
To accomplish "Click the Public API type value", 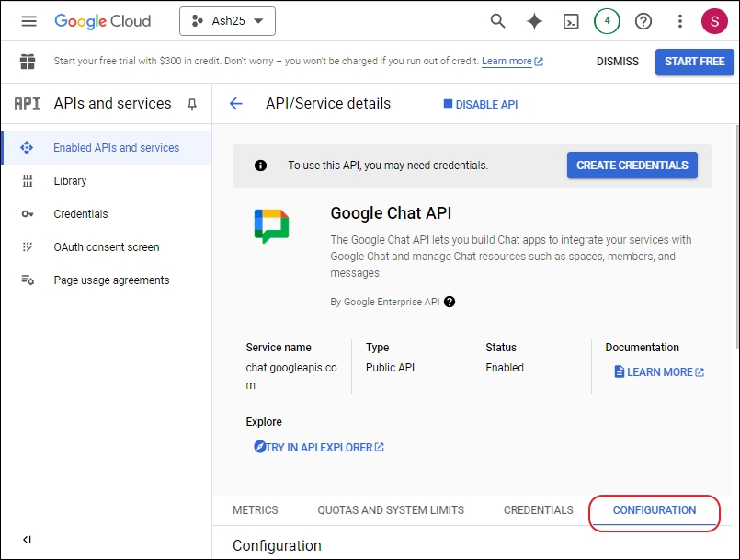I will 390,367.
